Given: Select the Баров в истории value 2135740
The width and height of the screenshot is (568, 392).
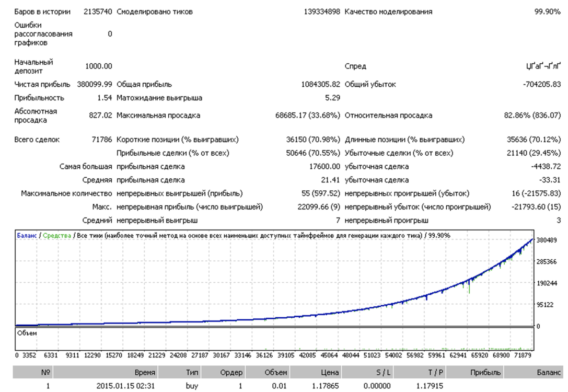Looking at the screenshot, I should click(98, 11).
